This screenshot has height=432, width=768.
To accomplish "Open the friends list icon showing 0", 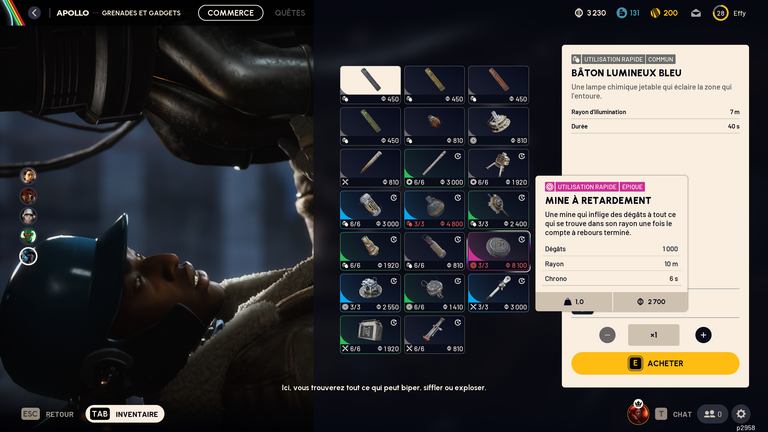I will pos(713,414).
